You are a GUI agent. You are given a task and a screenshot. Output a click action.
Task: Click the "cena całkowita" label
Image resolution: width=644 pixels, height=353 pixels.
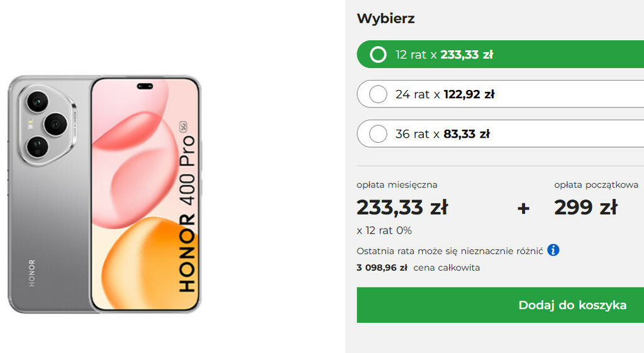(x=447, y=268)
